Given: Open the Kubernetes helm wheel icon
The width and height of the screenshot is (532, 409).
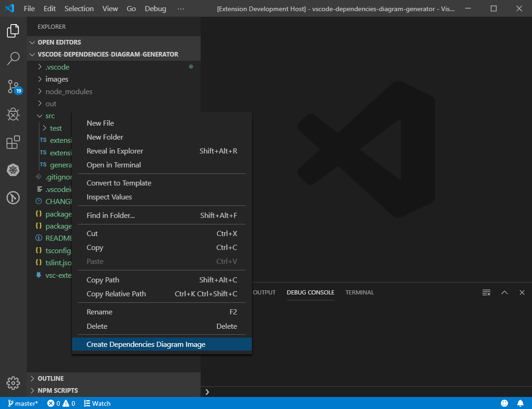Looking at the screenshot, I should coord(13,170).
